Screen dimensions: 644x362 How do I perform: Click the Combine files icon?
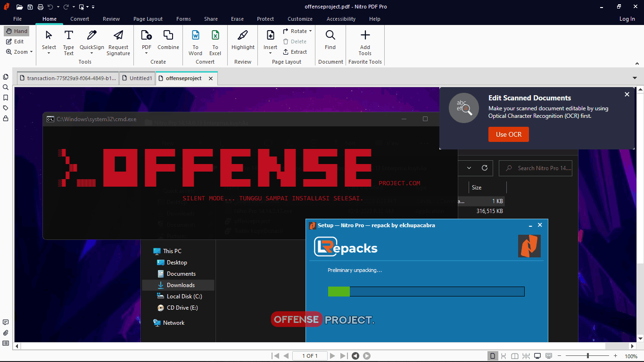(x=168, y=36)
